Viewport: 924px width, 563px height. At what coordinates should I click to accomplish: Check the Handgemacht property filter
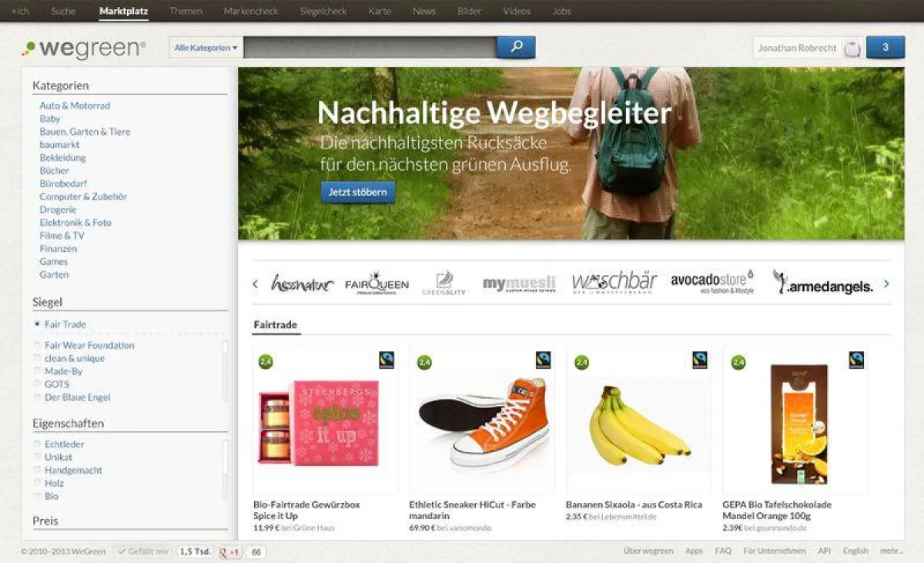(35, 470)
